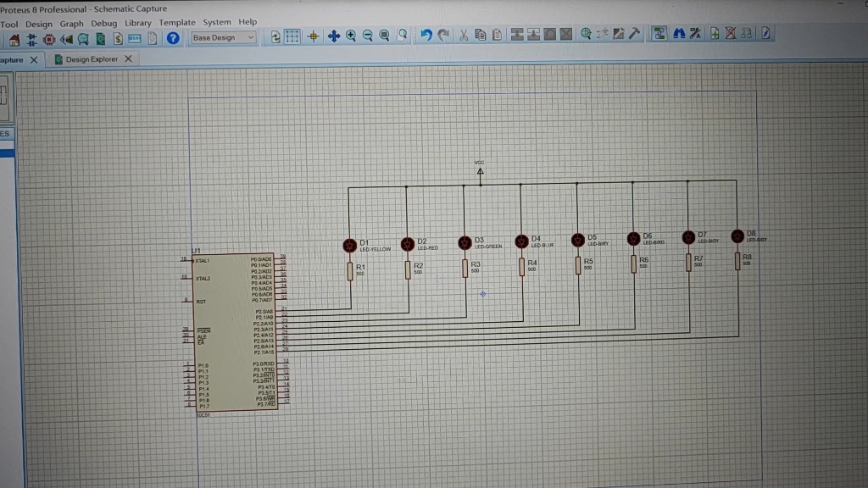This screenshot has width=868, height=488.
Task: Close the Design Explorer tab
Action: tap(129, 58)
